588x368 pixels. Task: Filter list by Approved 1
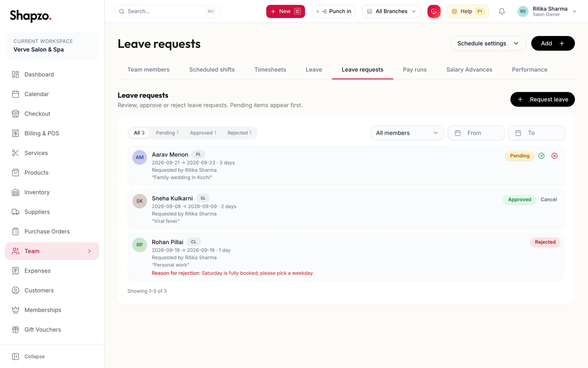pyautogui.click(x=203, y=133)
